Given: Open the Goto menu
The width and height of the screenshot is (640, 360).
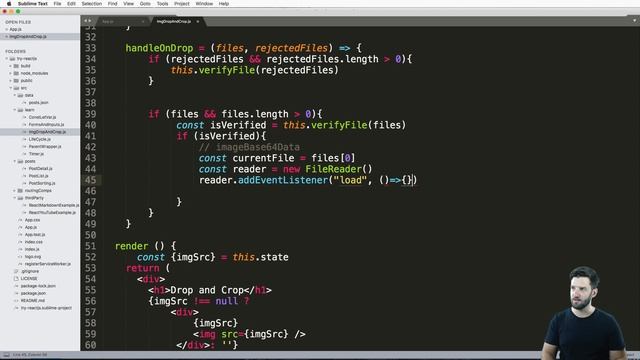Looking at the screenshot, I should tap(145, 4).
